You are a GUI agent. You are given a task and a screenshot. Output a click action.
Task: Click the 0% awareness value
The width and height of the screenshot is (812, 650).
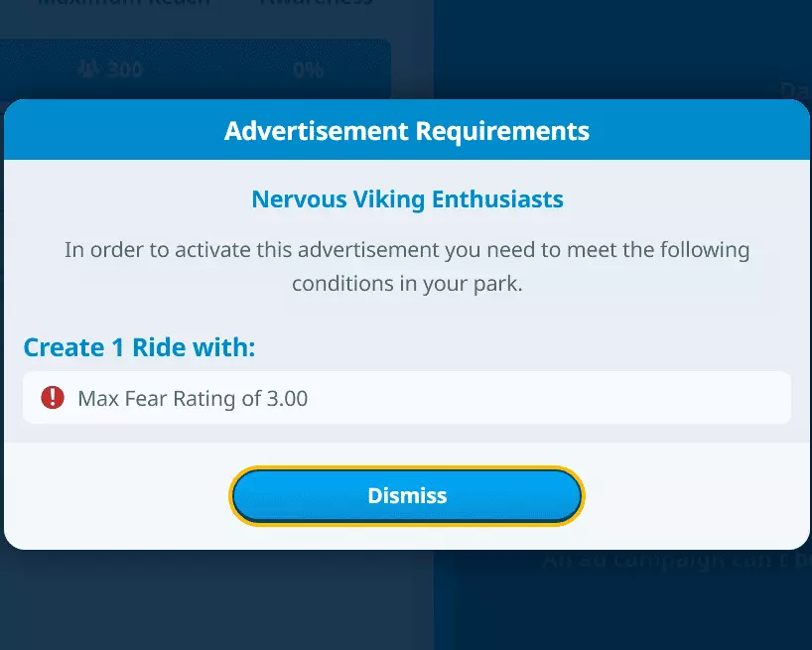(308, 69)
